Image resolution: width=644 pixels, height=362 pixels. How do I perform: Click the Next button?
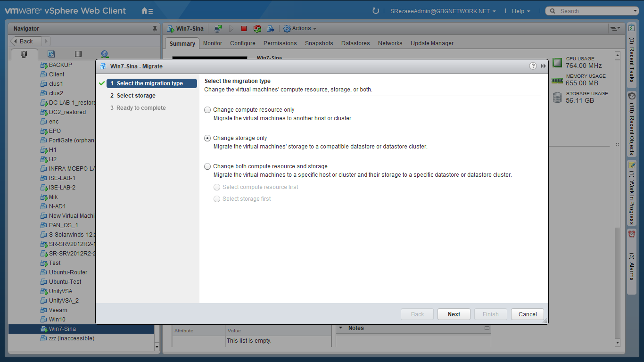(454, 314)
